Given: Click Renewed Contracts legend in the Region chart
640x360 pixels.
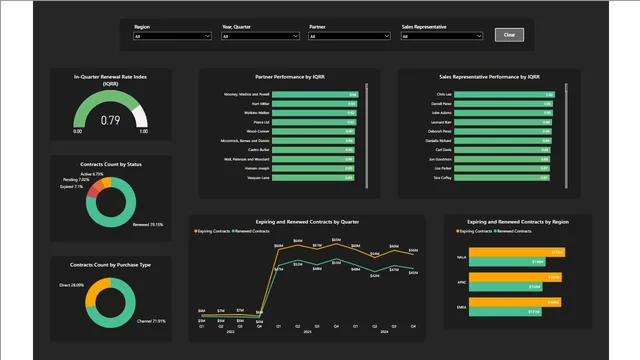Looking at the screenshot, I should tap(513, 231).
